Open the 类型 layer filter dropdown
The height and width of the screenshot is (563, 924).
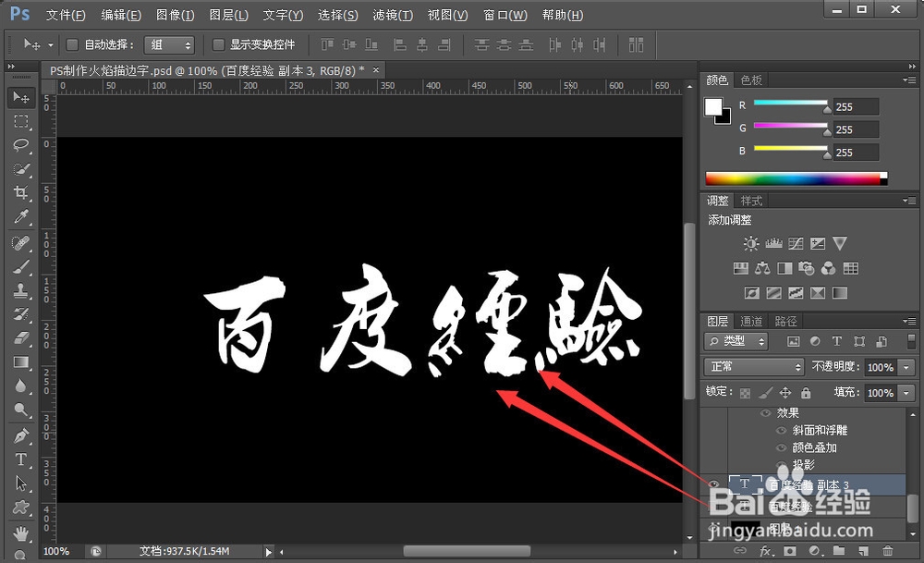coord(736,341)
